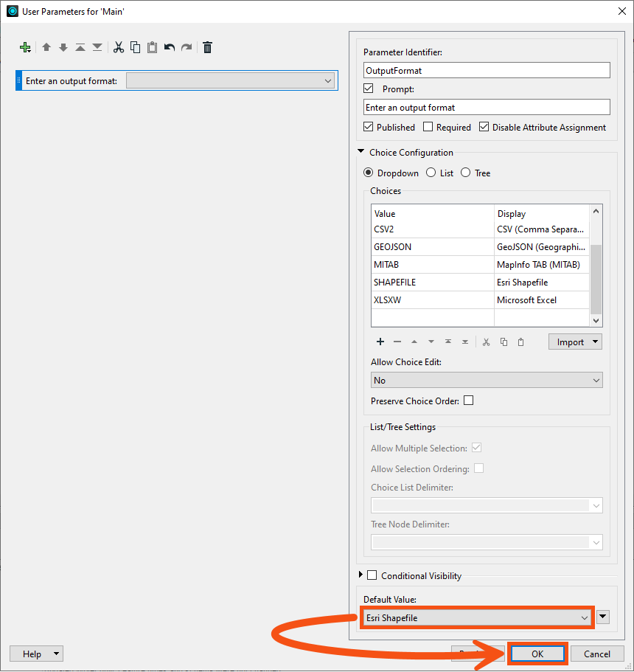
Task: Select the MITAB value cell
Action: [x=433, y=264]
